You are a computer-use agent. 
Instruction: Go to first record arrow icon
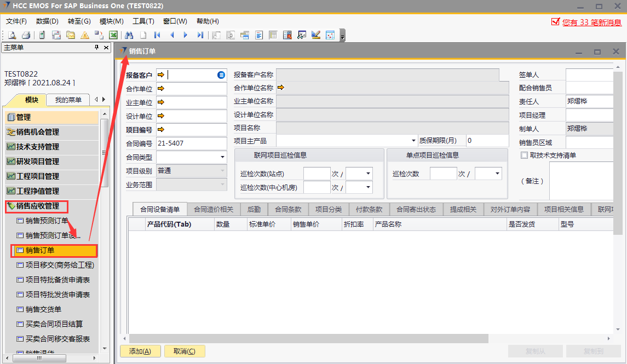(157, 35)
